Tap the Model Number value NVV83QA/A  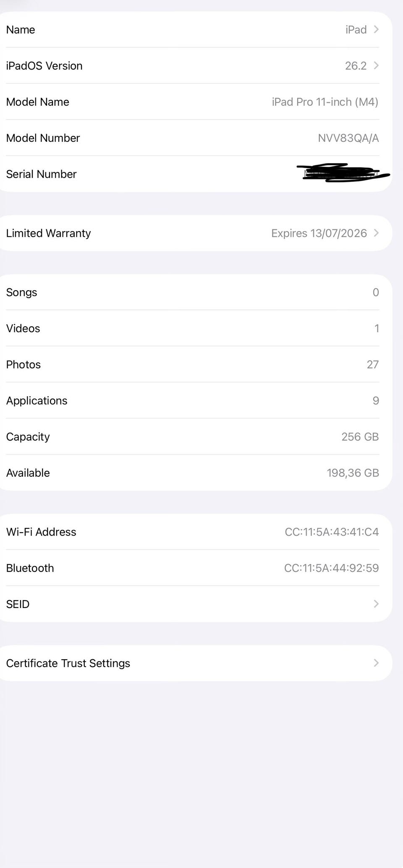point(348,138)
